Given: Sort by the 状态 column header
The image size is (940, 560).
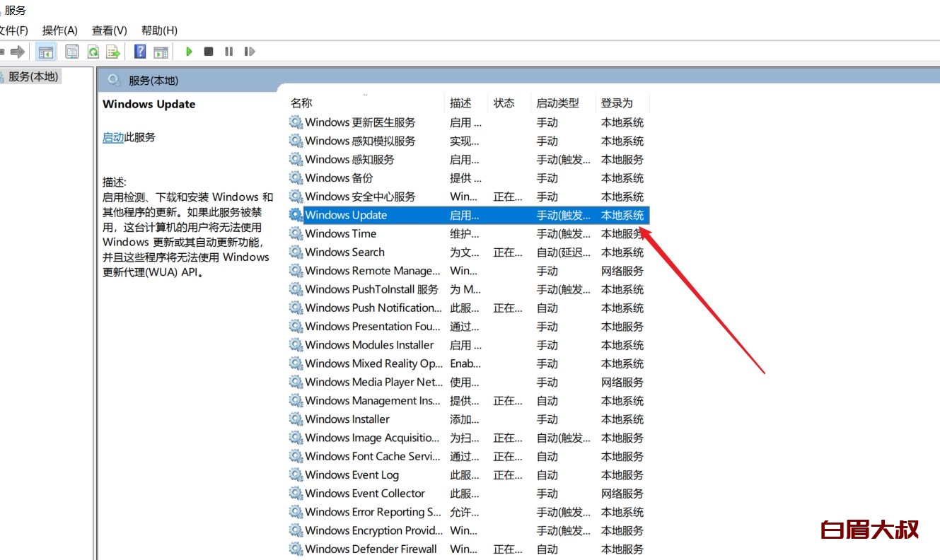Looking at the screenshot, I should click(x=504, y=103).
